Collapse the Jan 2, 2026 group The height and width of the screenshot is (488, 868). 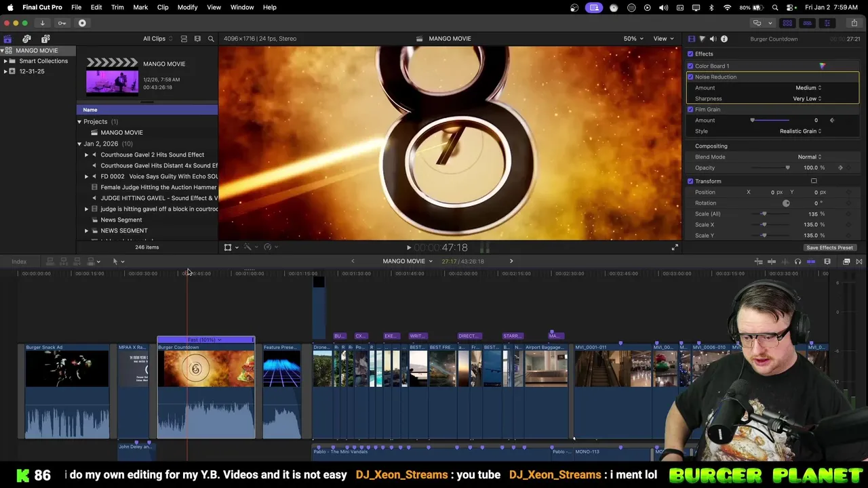[79, 144]
